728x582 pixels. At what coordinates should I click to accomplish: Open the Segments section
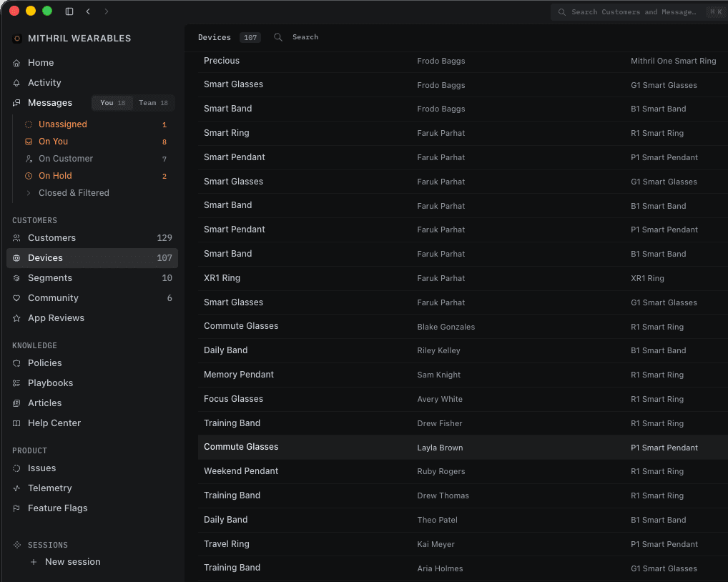coord(92,278)
